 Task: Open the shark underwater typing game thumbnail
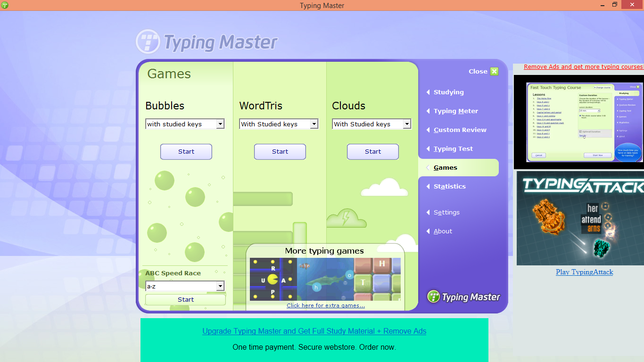point(325,279)
